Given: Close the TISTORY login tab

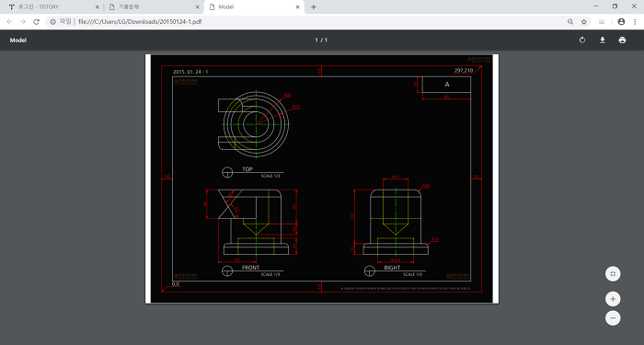Looking at the screenshot, I should tap(97, 7).
